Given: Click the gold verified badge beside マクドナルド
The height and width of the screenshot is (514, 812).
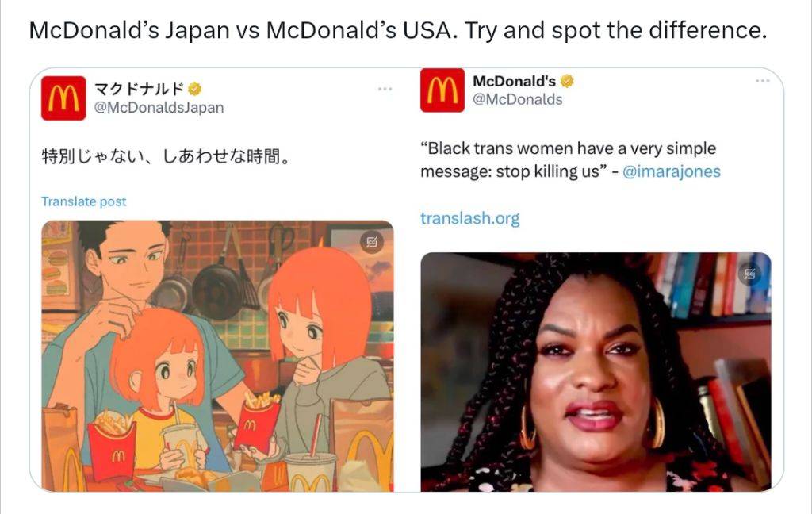Looking at the screenshot, I should 195,89.
